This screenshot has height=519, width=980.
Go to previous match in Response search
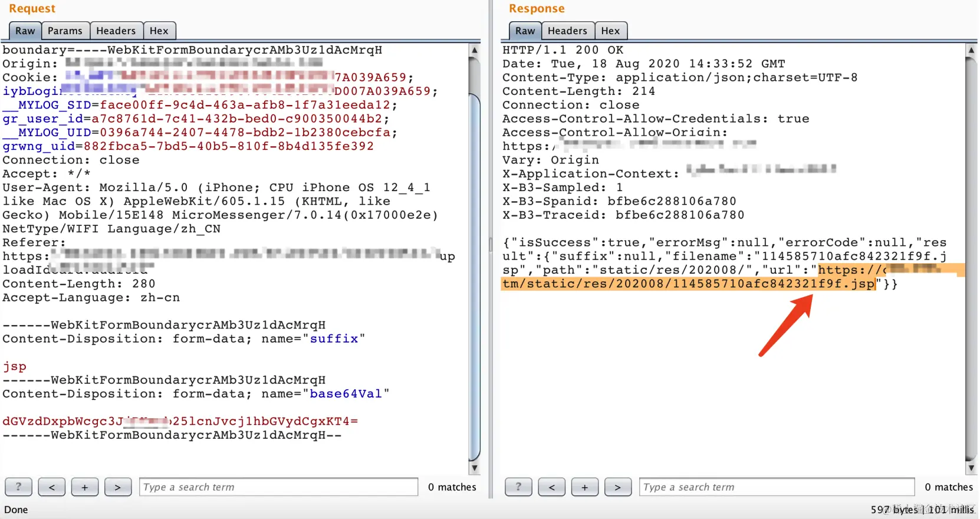click(552, 487)
